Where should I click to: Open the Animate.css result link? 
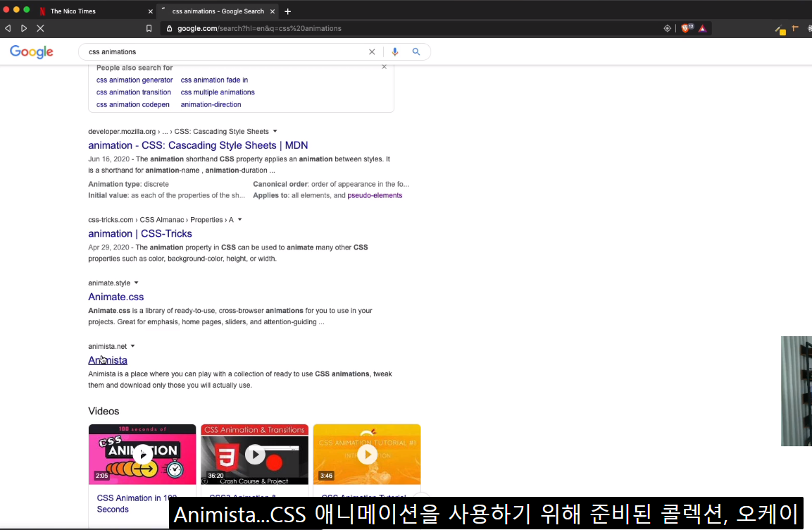pyautogui.click(x=116, y=297)
